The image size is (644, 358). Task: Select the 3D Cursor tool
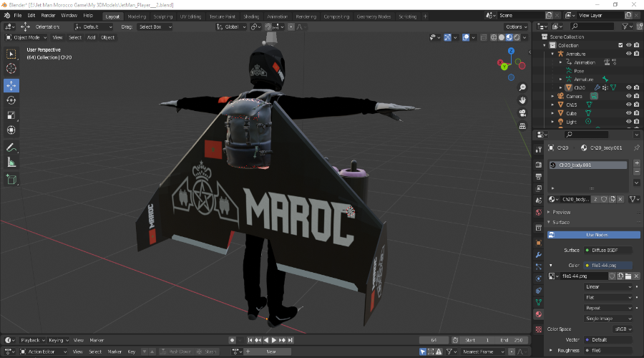click(x=11, y=69)
